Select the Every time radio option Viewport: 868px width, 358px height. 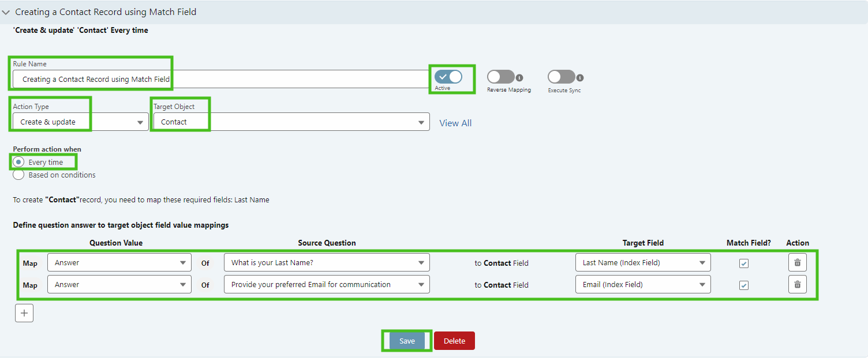(18, 163)
